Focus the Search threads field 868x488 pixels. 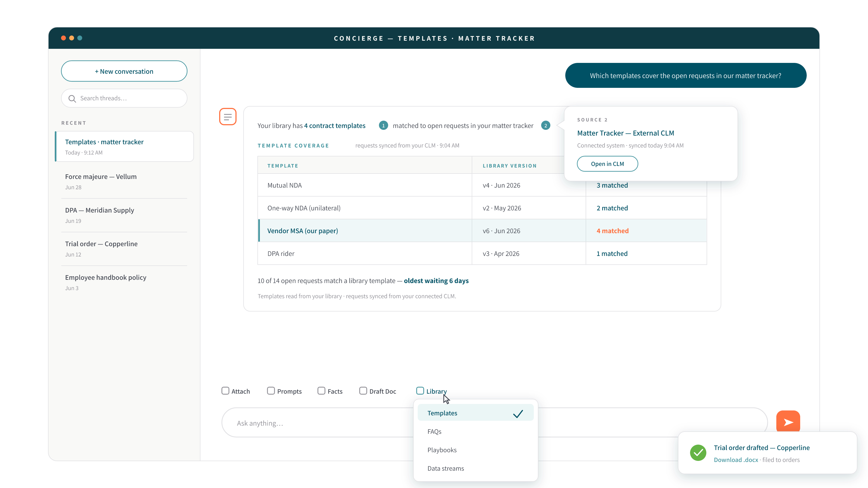pos(124,98)
